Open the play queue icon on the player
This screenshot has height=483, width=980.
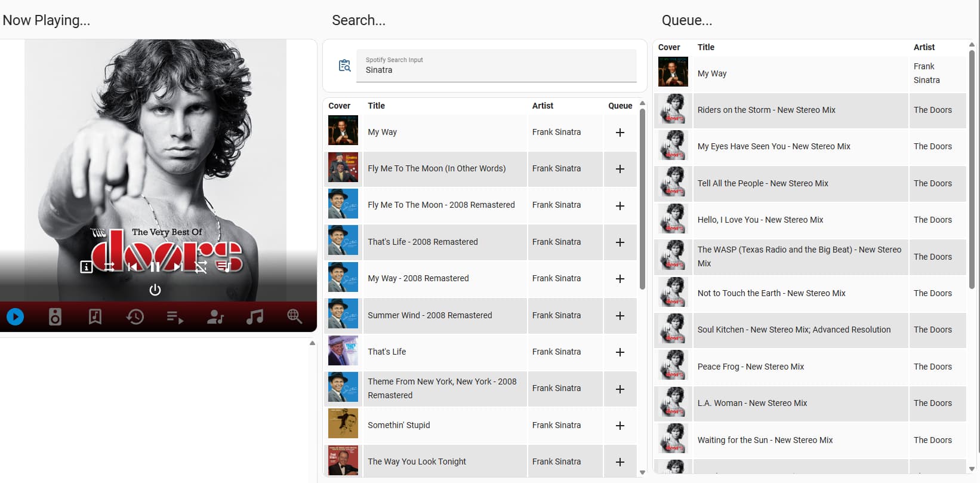[224, 267]
